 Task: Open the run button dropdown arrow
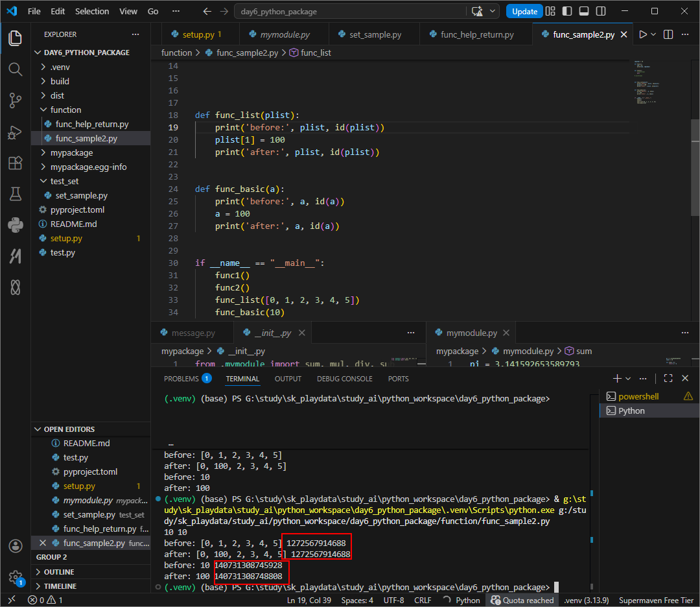tap(653, 34)
